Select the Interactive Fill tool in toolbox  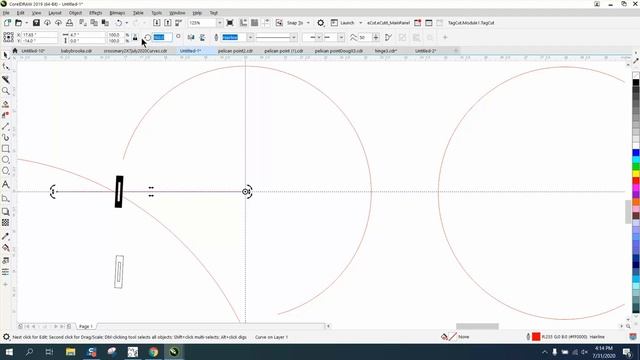(x=6, y=247)
